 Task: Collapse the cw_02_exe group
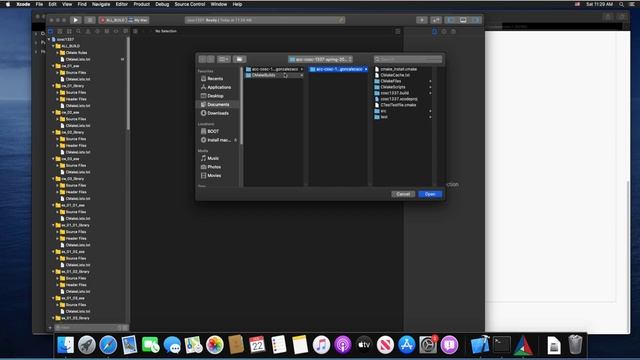pyautogui.click(x=53, y=112)
